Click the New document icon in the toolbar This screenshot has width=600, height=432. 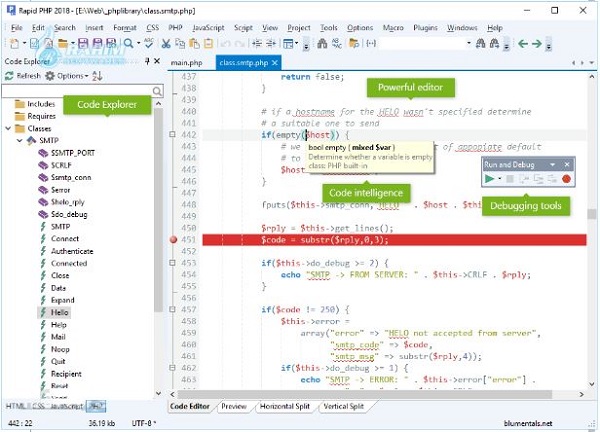14,43
